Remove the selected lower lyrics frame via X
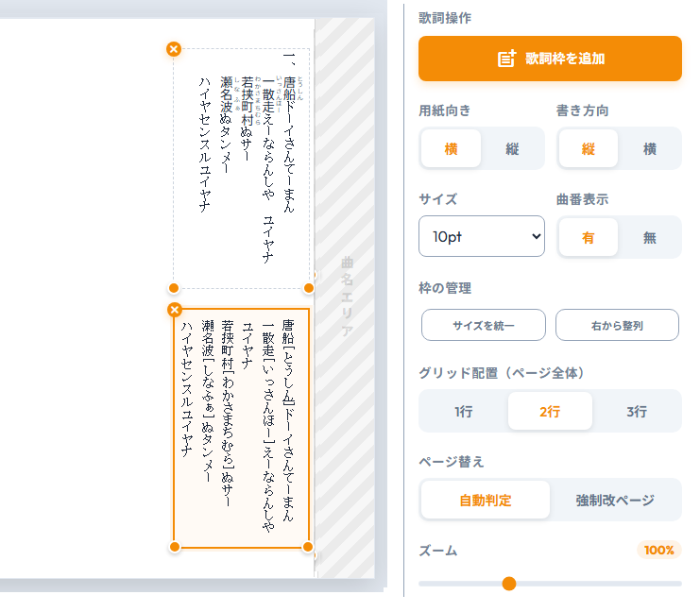The height and width of the screenshot is (612, 700). click(x=175, y=310)
